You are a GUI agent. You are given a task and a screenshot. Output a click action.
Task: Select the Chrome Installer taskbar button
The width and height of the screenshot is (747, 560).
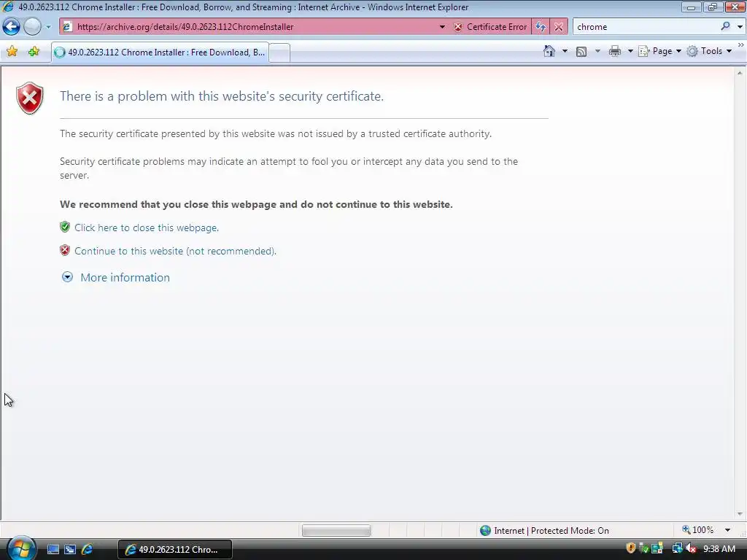175,550
